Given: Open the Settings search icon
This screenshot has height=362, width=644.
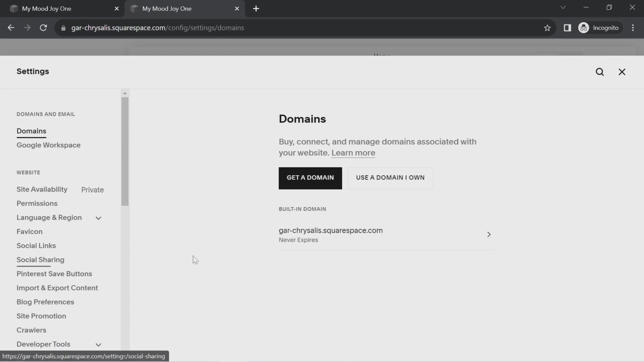Looking at the screenshot, I should (600, 72).
